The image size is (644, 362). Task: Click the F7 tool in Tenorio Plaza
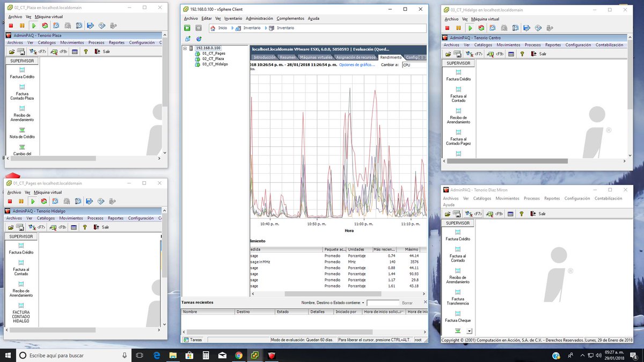tap(38, 51)
